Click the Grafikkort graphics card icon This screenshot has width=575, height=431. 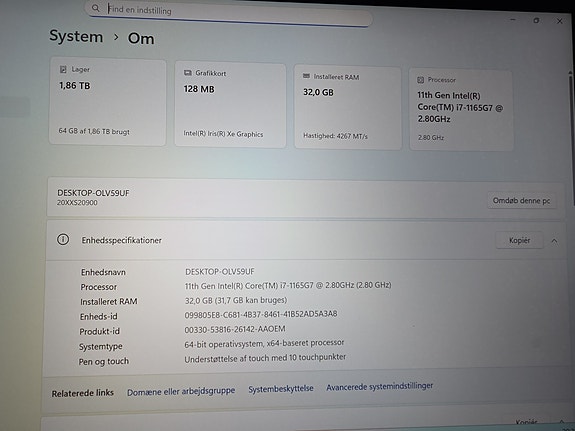[188, 73]
